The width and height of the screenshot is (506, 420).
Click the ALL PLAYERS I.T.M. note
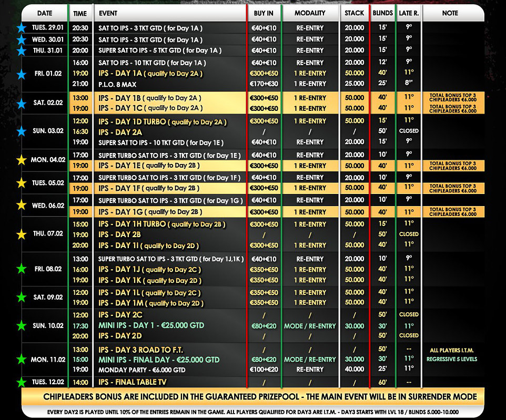(x=452, y=350)
